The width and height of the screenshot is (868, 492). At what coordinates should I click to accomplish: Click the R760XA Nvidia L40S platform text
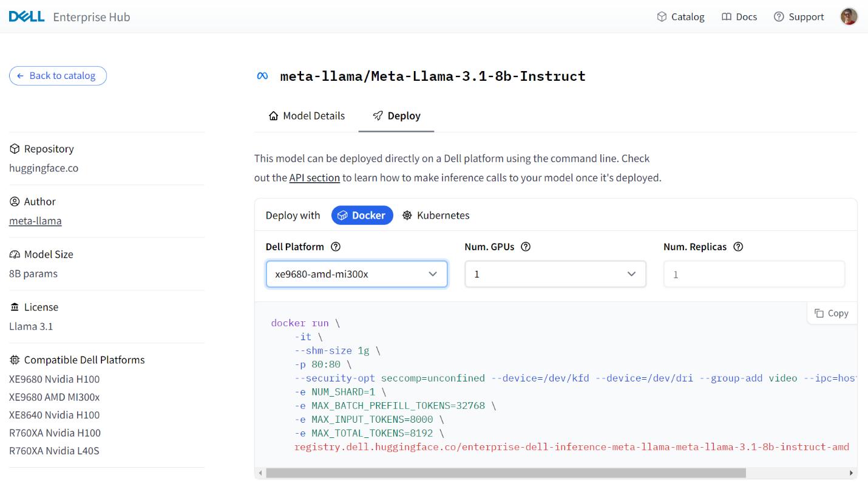pyautogui.click(x=54, y=451)
